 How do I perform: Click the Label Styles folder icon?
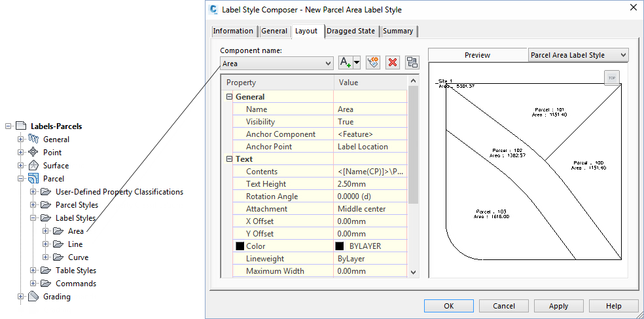pyautogui.click(x=46, y=218)
